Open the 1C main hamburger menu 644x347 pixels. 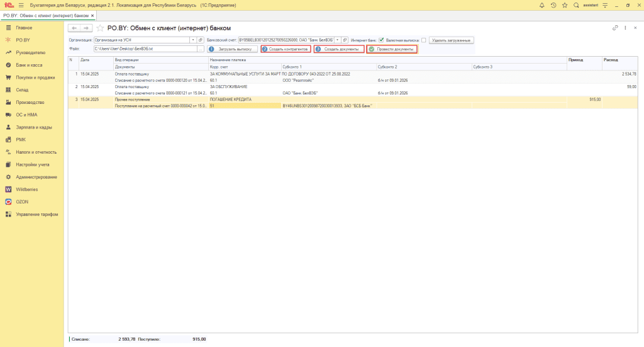pos(21,5)
